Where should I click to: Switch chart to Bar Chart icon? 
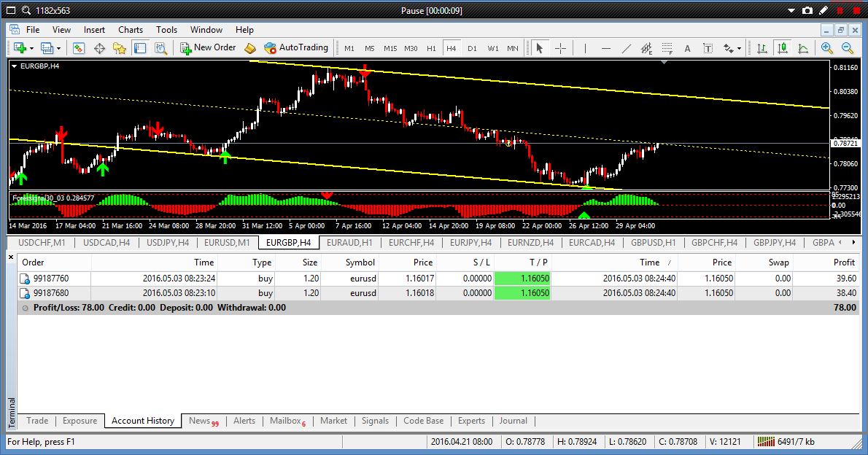(x=762, y=48)
